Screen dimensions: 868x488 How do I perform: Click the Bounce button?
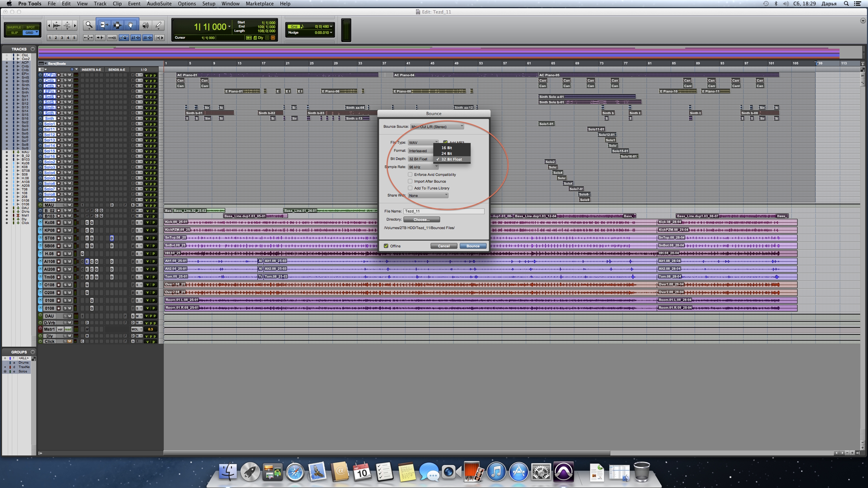click(473, 246)
